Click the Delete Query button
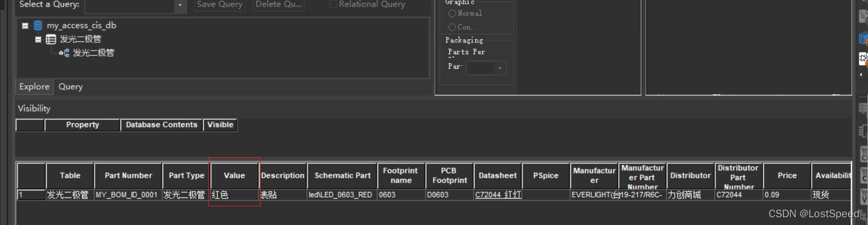 (x=278, y=4)
